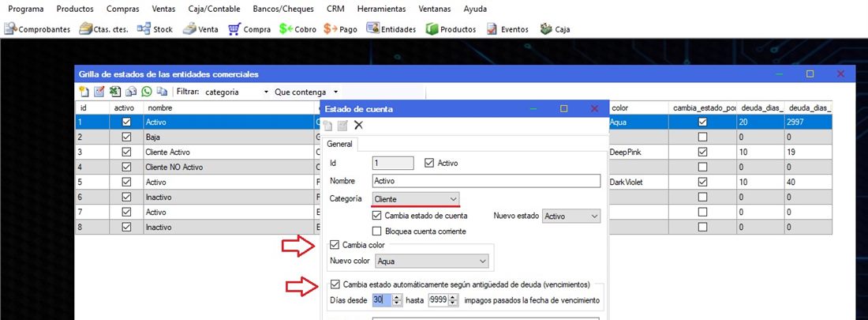The image size is (868, 320).
Task: Toggle activo checkbox in Baja row
Action: pyautogui.click(x=126, y=137)
